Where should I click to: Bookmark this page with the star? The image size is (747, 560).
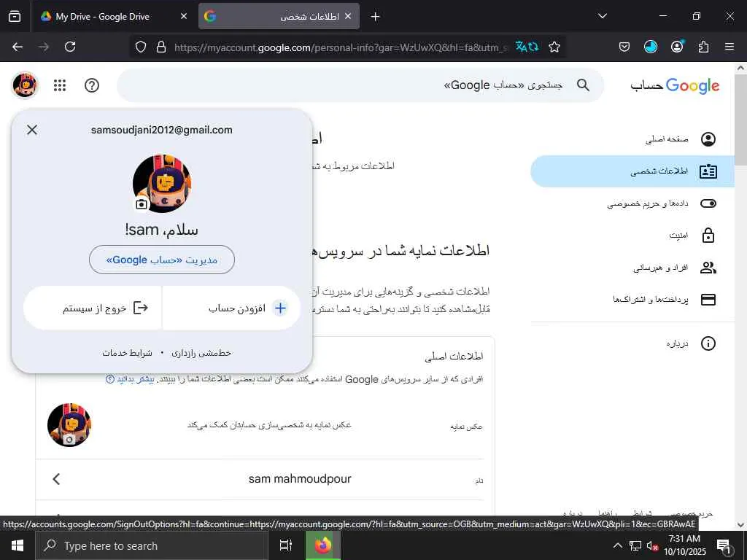(554, 47)
